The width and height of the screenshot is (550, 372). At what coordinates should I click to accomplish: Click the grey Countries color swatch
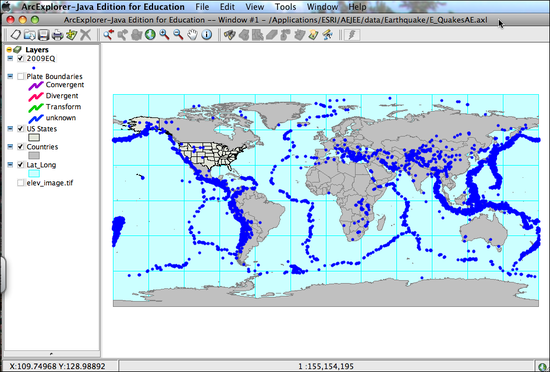34,155
